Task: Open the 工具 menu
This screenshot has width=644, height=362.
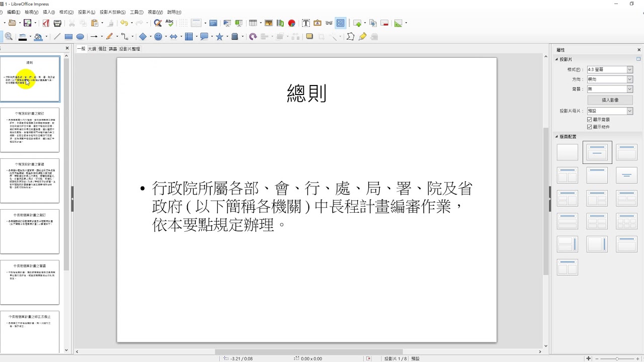Action: coord(136,12)
